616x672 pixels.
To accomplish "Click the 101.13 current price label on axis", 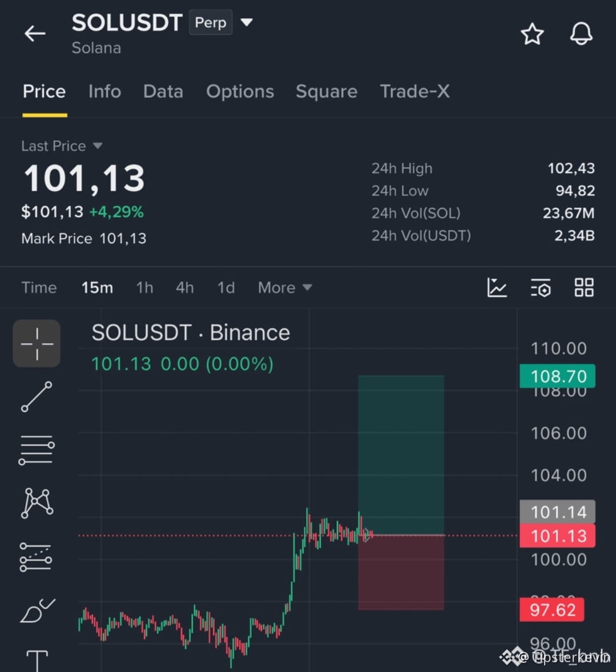I will coord(557,536).
